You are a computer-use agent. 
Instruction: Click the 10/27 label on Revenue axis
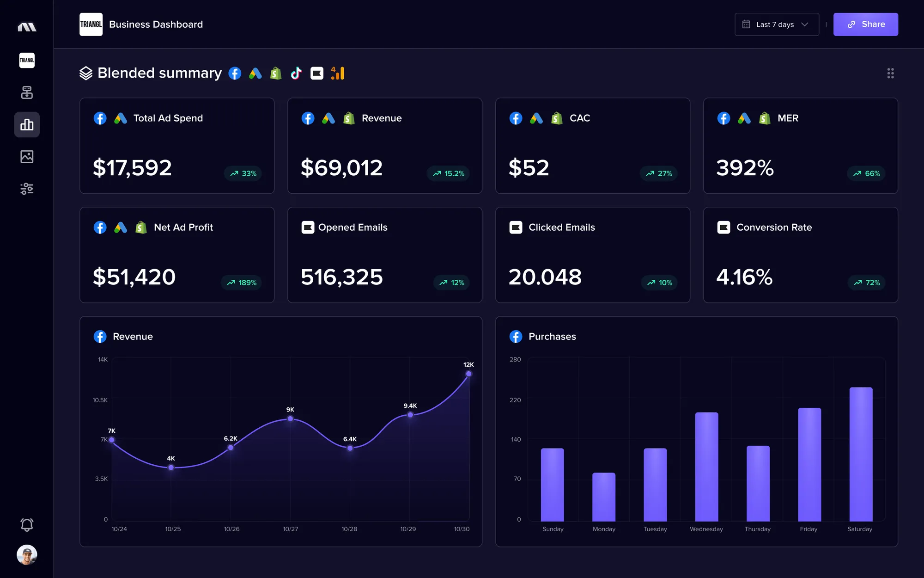(291, 529)
